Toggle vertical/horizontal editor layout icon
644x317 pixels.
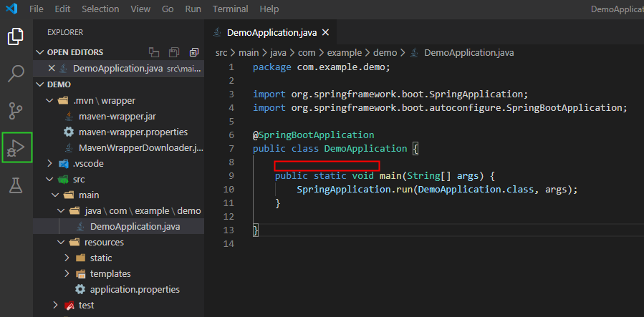[x=154, y=52]
